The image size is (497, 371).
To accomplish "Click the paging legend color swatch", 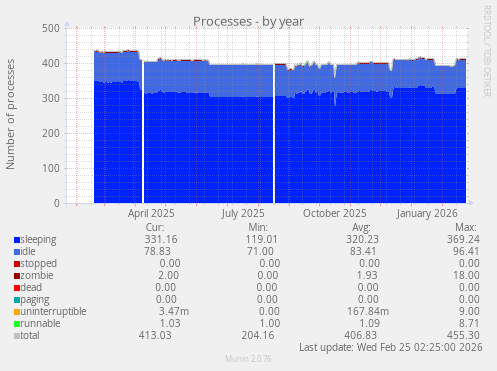I will pyautogui.click(x=17, y=300).
